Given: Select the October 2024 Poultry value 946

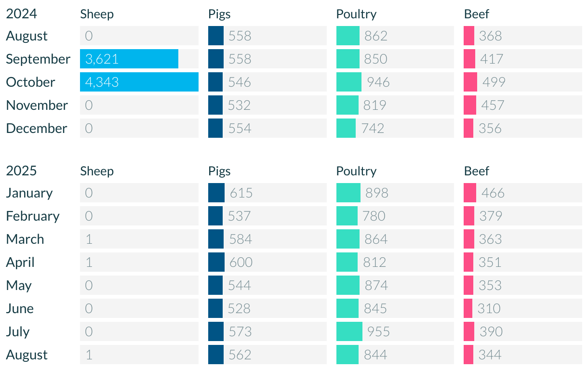Looking at the screenshot, I should pos(378,82).
